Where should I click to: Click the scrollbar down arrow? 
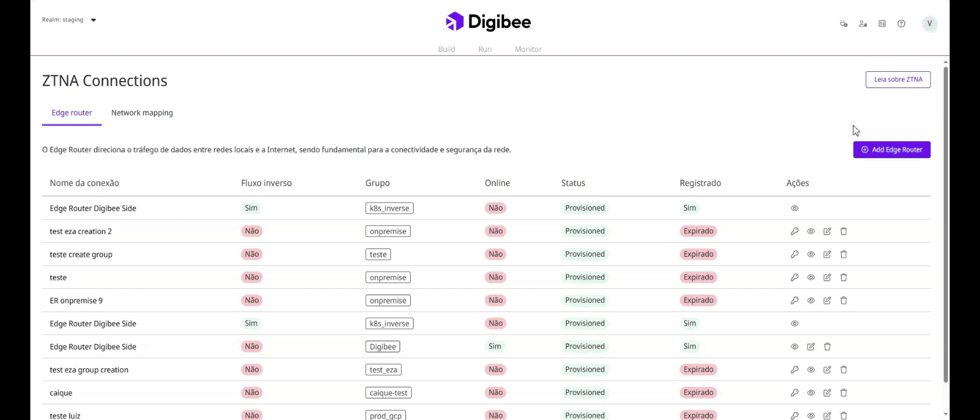tap(946, 414)
